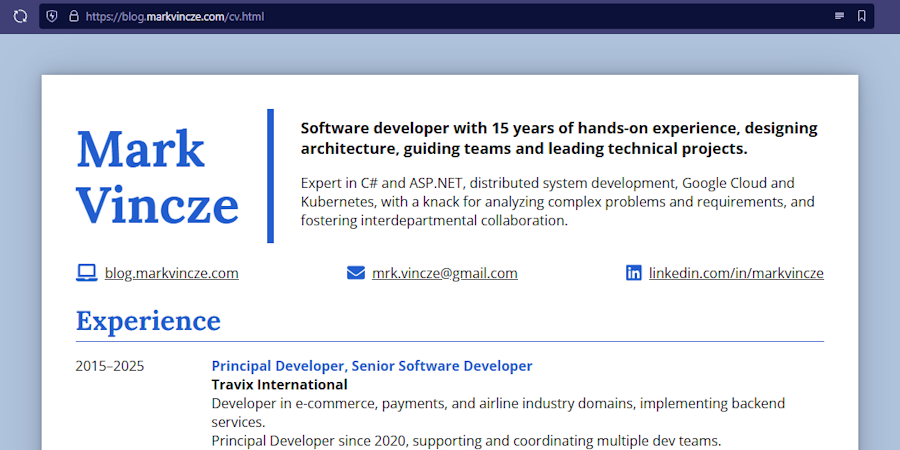Click the LinkedIn logo icon
900x450 pixels.
[634, 273]
